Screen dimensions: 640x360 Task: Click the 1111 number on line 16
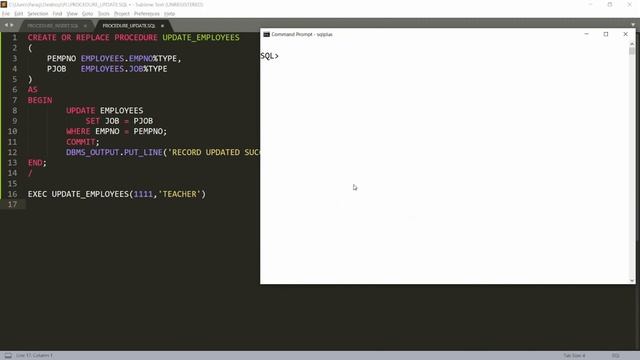(143, 194)
